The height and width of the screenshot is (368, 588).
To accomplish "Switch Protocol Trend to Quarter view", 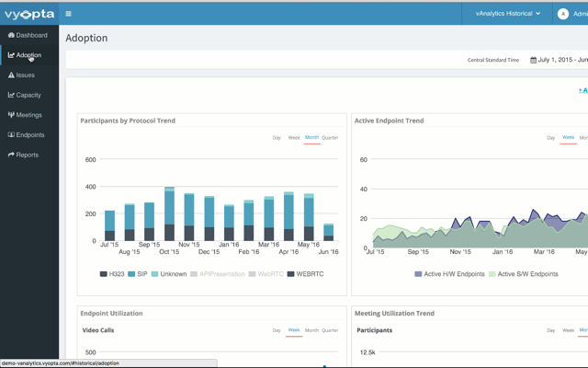I will (330, 137).
